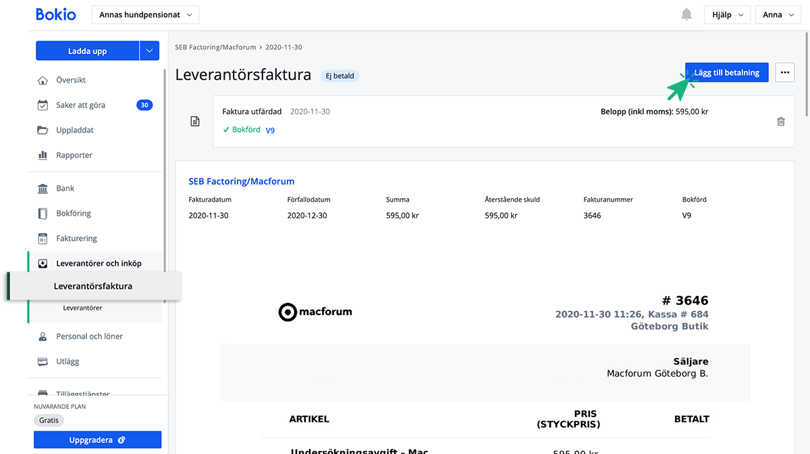Click the document icon beside Faktura utfärdad
810x454 pixels.
(x=195, y=121)
